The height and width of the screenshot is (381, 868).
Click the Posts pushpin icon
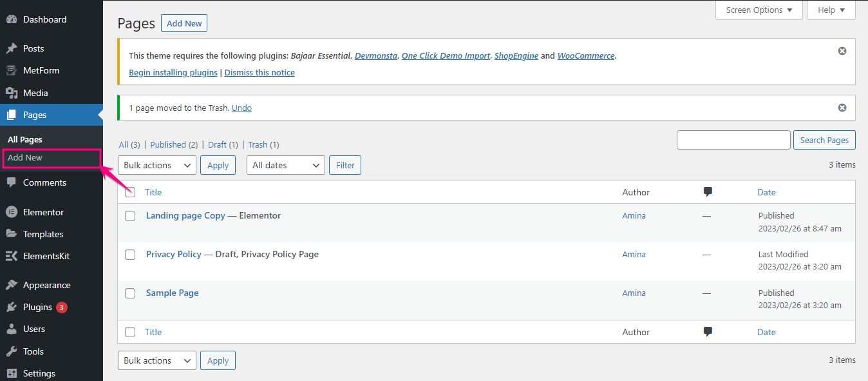click(x=12, y=48)
